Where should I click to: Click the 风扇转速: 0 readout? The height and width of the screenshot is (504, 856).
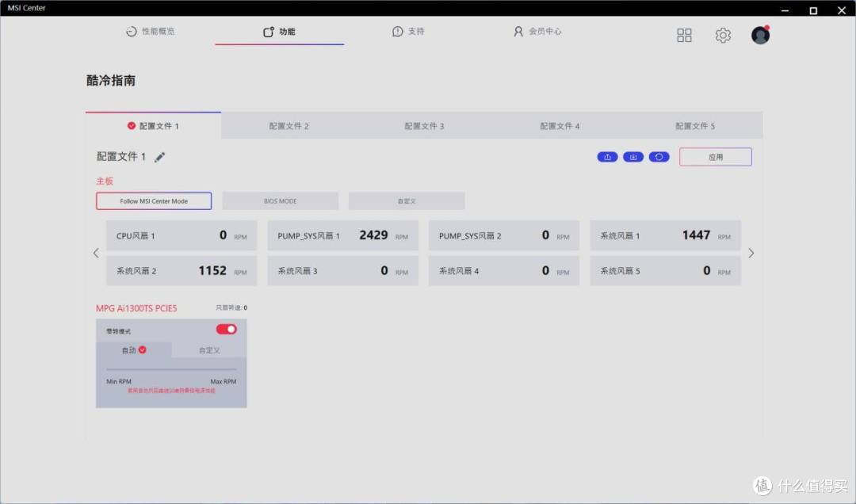(231, 308)
